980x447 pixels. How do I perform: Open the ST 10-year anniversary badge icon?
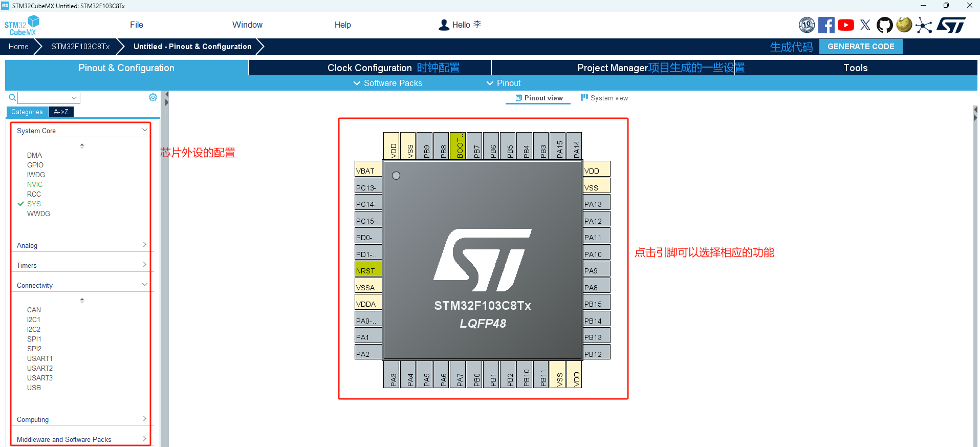click(807, 25)
